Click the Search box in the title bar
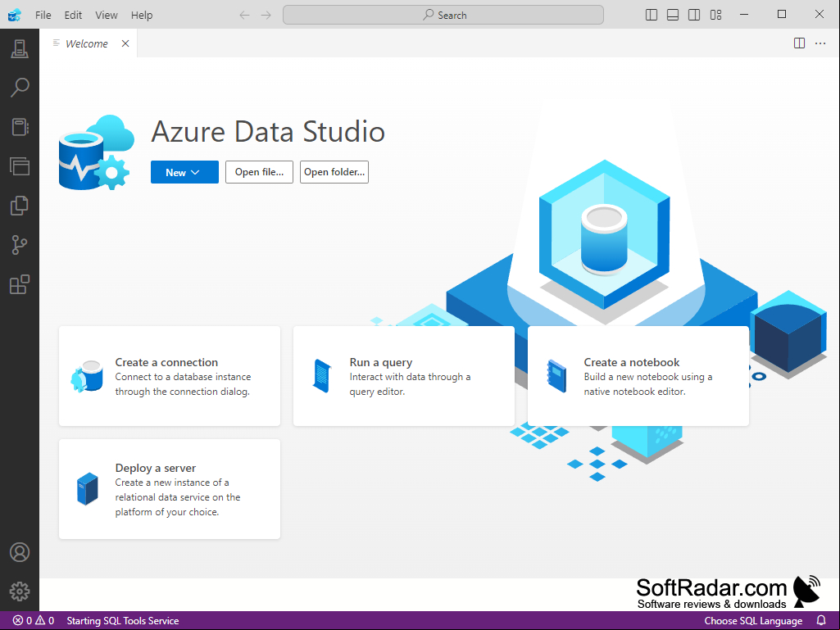 [443, 15]
